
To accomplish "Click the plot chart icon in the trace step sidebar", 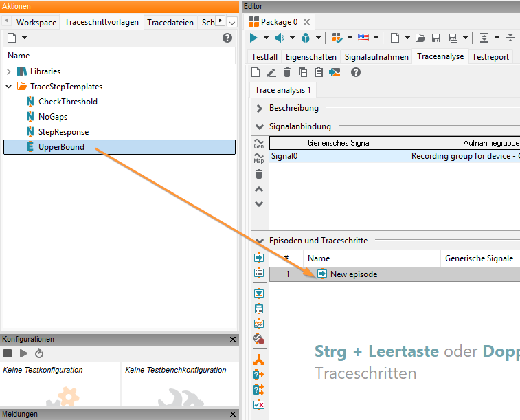I will [259, 324].
